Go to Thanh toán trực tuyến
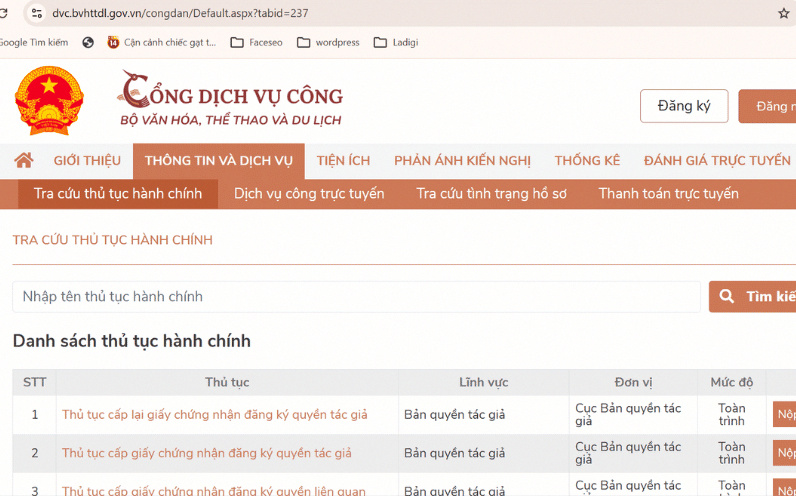Image resolution: width=796 pixels, height=496 pixels. tap(669, 193)
